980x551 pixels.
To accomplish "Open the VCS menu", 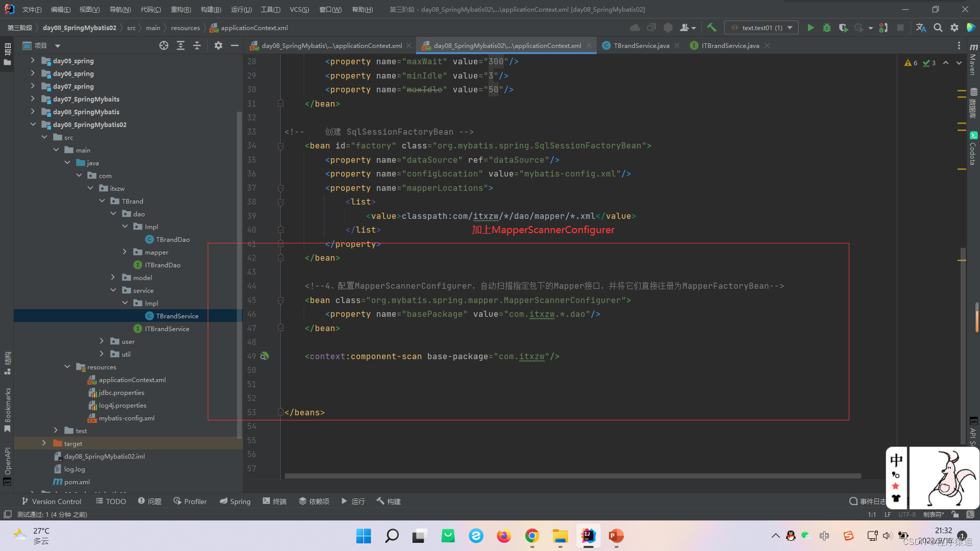I will [299, 10].
